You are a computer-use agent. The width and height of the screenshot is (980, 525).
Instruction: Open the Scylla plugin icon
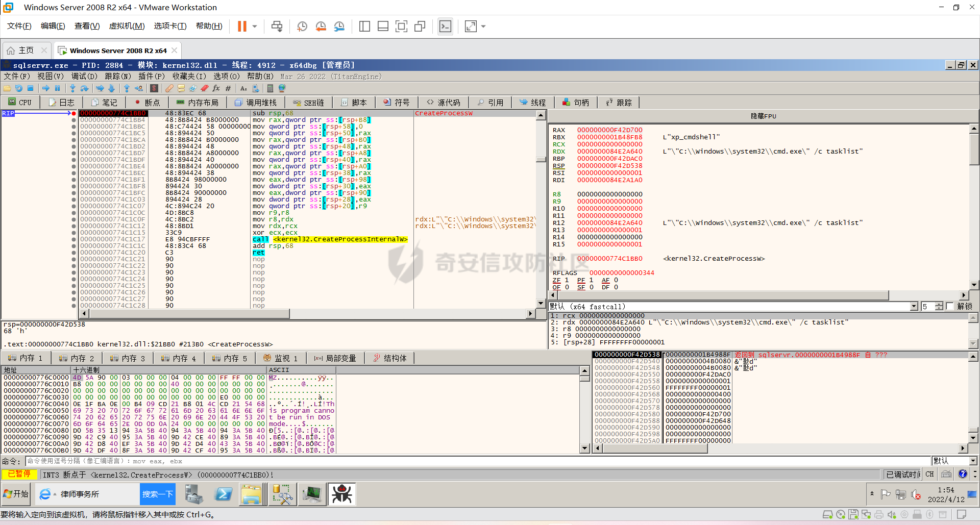154,88
